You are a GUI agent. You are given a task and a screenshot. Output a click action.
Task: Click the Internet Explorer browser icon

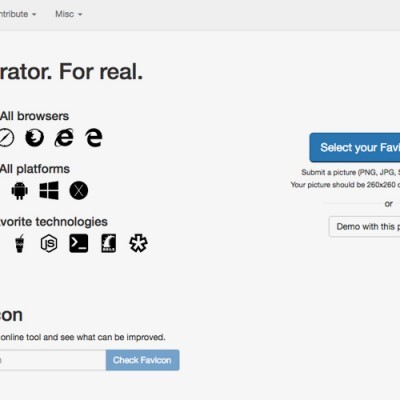[64, 137]
